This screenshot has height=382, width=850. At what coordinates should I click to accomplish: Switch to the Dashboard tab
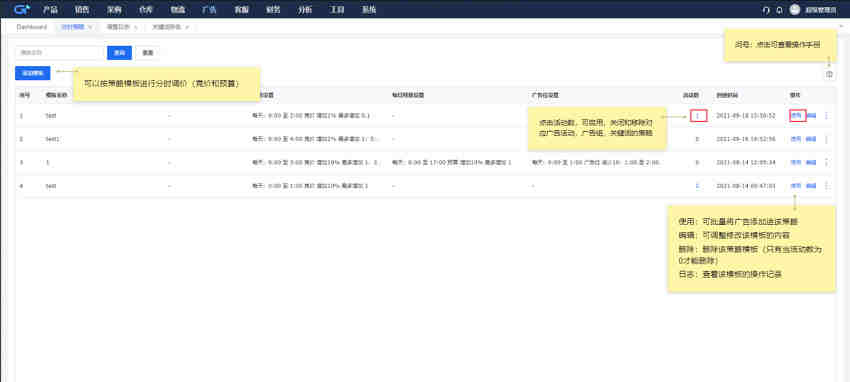coord(31,27)
